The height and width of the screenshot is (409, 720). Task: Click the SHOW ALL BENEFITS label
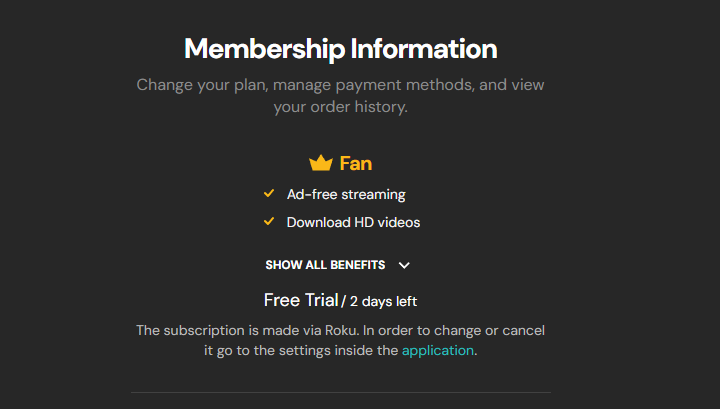tap(325, 266)
